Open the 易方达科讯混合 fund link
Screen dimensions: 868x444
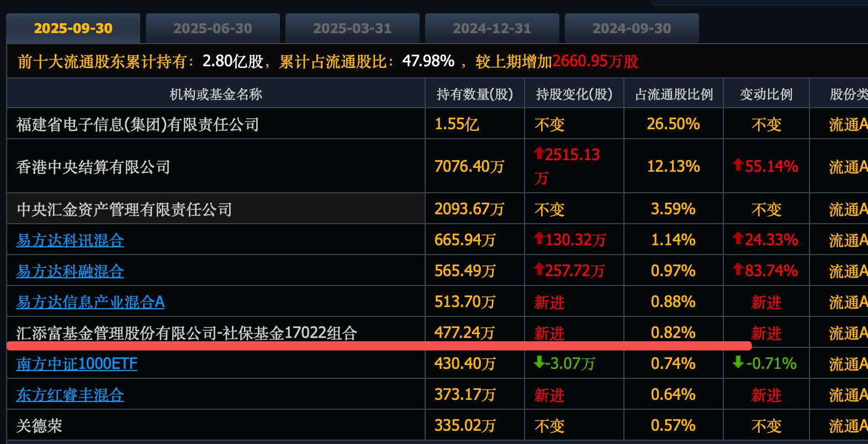(70, 240)
